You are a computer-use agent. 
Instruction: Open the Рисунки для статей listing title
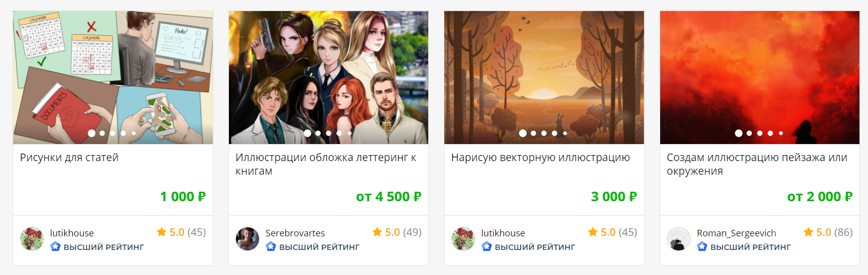(x=69, y=158)
